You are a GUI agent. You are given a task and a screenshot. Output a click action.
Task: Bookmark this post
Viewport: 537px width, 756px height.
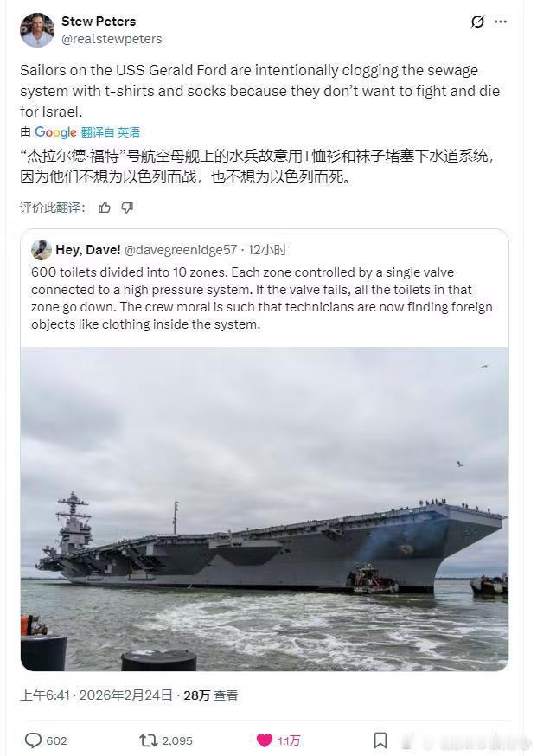click(x=380, y=740)
